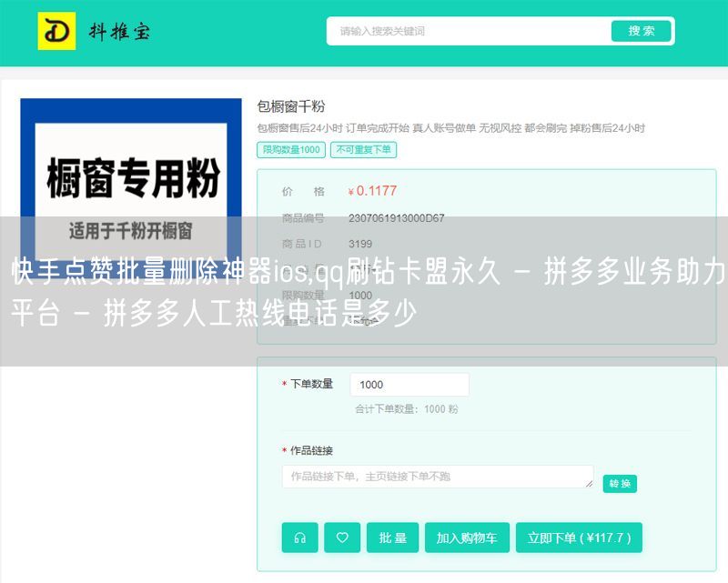Click product number 2307061913000D67
728x583 pixels.
coord(397,217)
